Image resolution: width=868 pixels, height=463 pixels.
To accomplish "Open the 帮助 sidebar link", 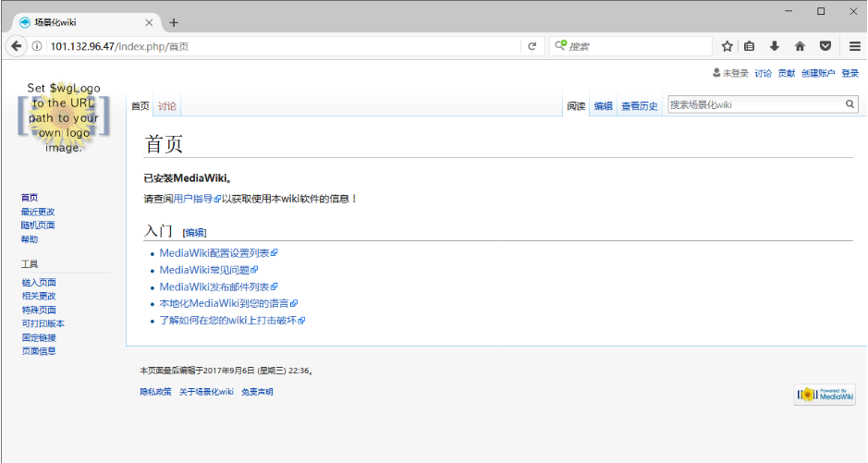I will [30, 239].
